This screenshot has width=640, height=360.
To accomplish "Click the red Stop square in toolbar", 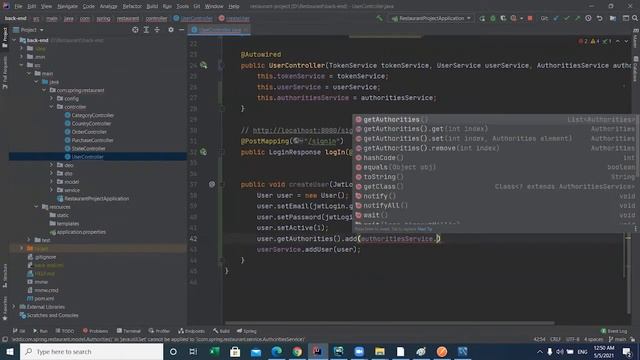I will point(530,18).
